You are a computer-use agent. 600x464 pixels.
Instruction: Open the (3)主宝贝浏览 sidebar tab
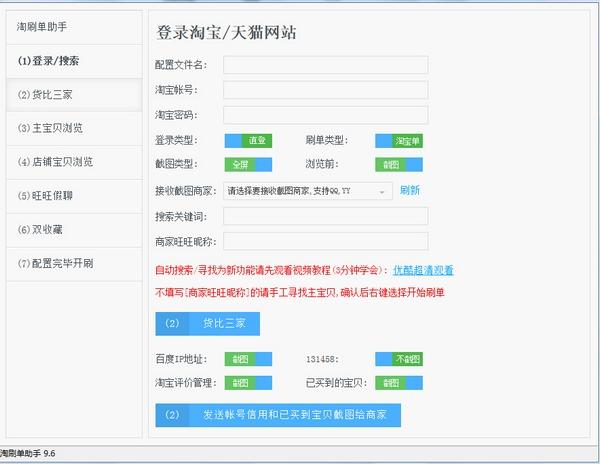click(x=74, y=129)
